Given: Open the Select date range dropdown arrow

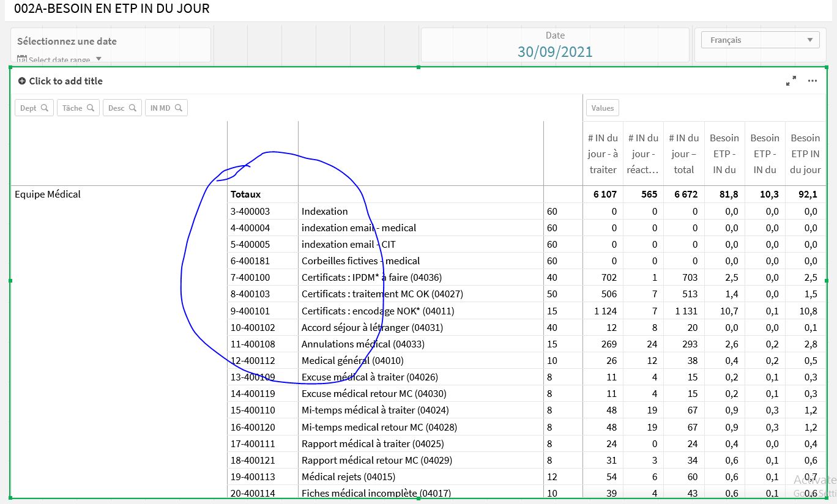Looking at the screenshot, I should click(x=99, y=59).
